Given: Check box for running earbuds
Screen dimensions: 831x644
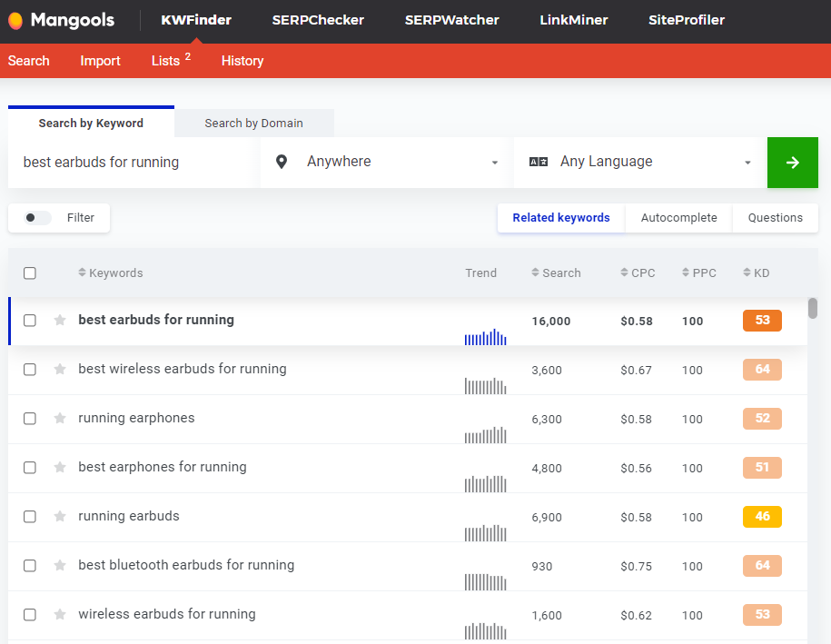Looking at the screenshot, I should (x=30, y=516).
